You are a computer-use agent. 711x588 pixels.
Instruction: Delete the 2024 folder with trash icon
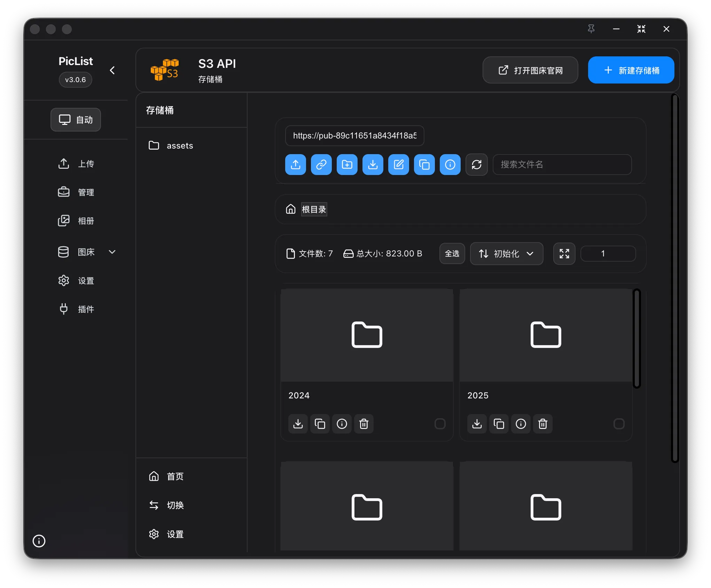click(364, 424)
